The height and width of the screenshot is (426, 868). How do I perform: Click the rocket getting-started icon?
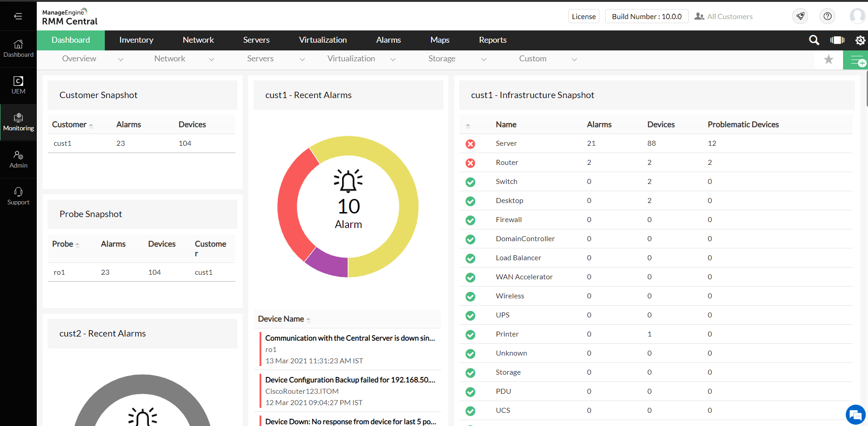pyautogui.click(x=800, y=16)
